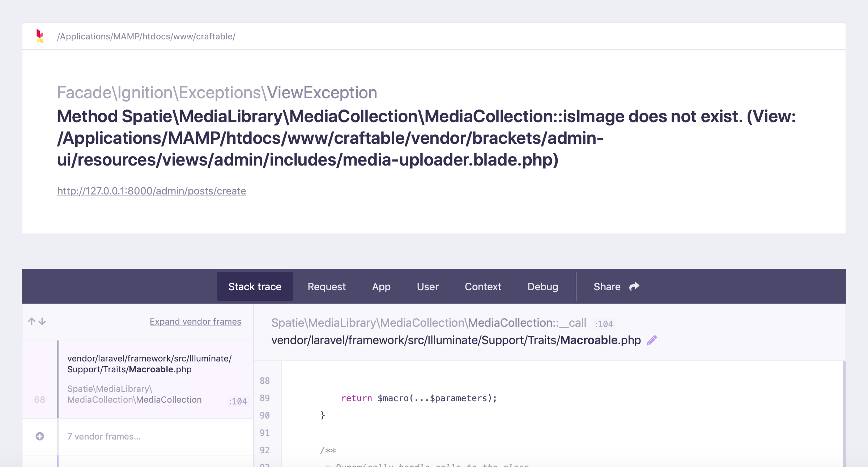The image size is (868, 467).
Task: Click line number 89 in the code viewer
Action: [264, 398]
